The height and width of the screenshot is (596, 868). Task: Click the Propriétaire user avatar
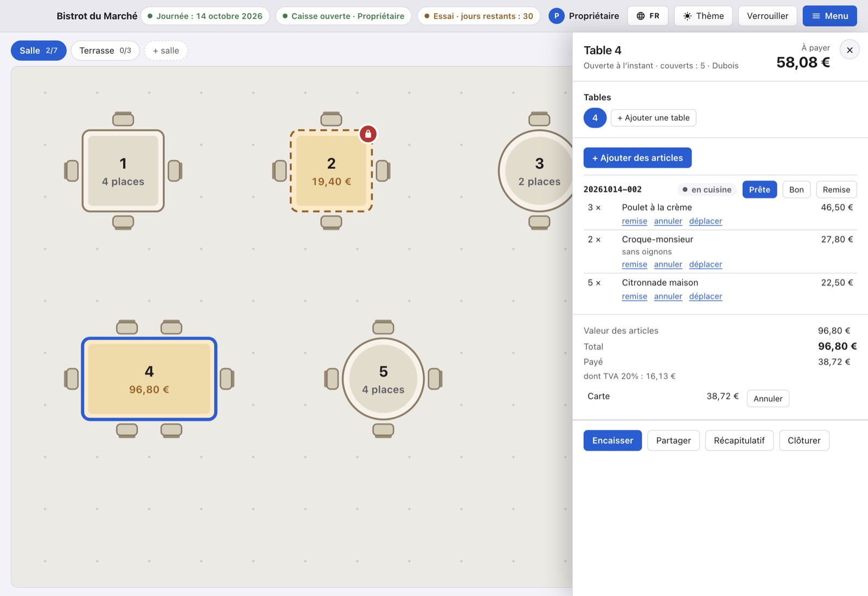pyautogui.click(x=556, y=16)
